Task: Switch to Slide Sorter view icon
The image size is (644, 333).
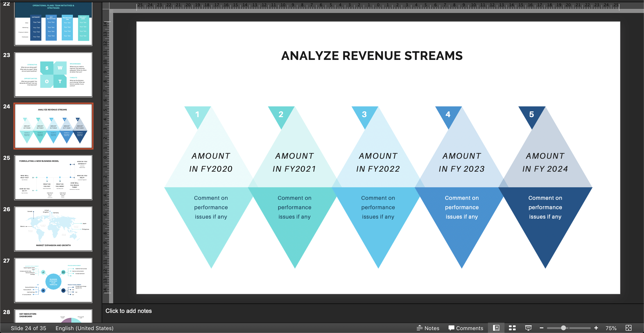Action: tap(512, 328)
